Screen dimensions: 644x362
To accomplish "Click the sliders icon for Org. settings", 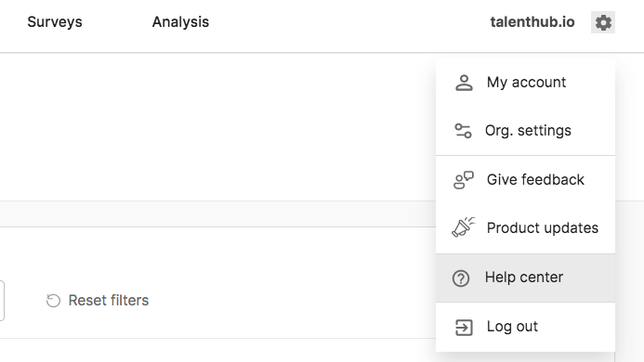I will click(463, 131).
